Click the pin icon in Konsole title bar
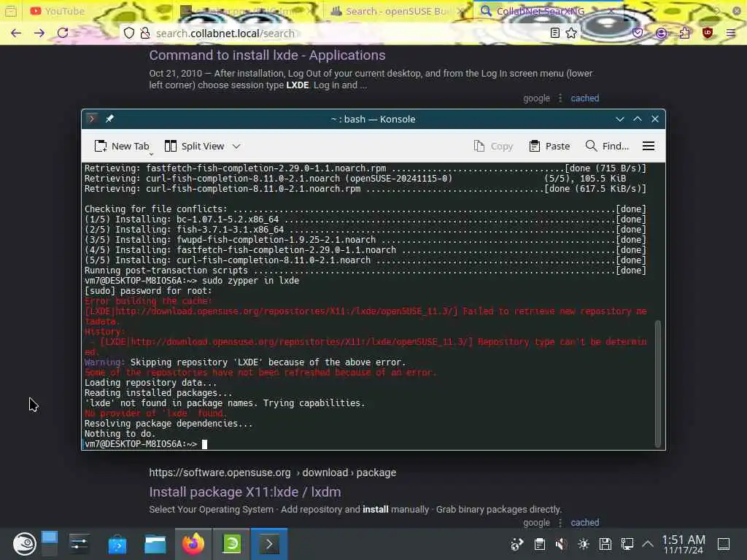The width and height of the screenshot is (747, 560). click(x=109, y=119)
